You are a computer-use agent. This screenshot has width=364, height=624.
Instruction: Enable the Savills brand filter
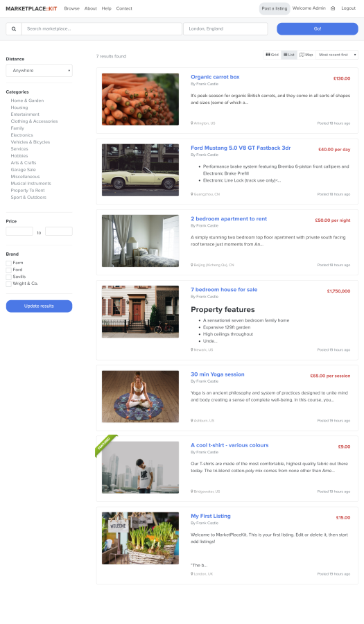point(8,277)
